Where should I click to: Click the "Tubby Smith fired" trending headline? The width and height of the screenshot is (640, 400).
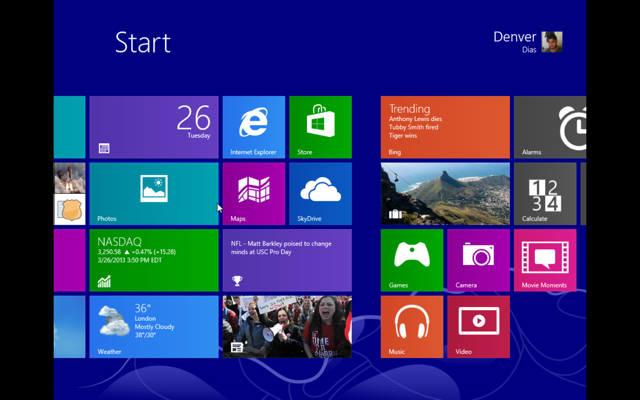coord(413,127)
